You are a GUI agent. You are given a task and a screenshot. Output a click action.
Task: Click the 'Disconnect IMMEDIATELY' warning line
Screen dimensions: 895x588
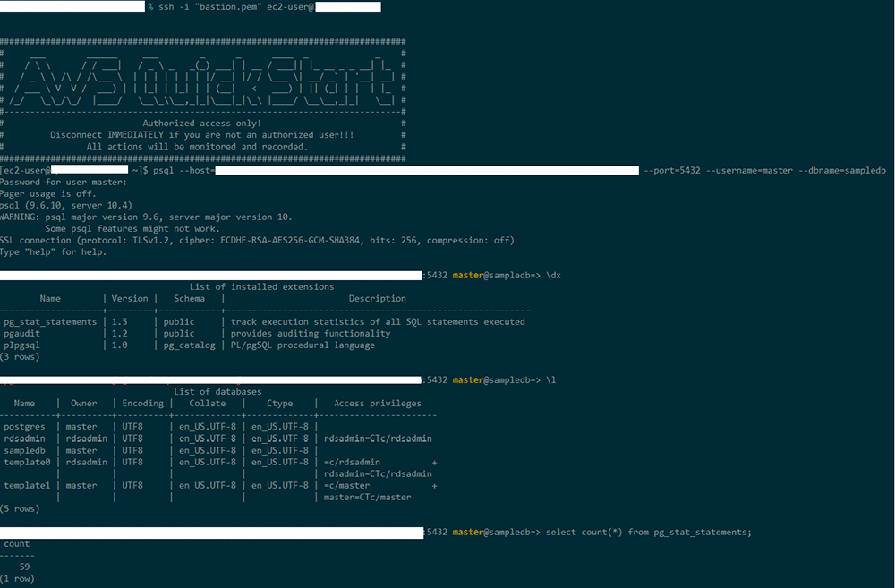click(201, 135)
